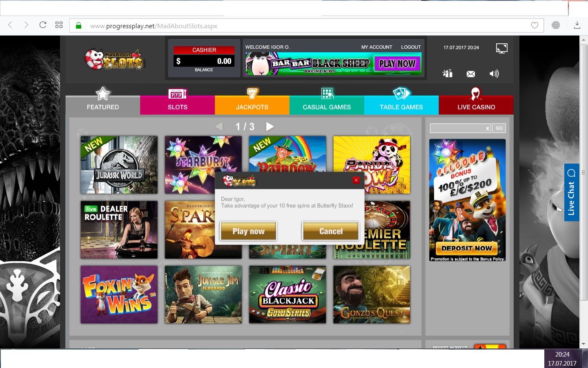Open the messages envelope icon
Image resolution: width=588 pixels, height=368 pixels.
click(471, 74)
